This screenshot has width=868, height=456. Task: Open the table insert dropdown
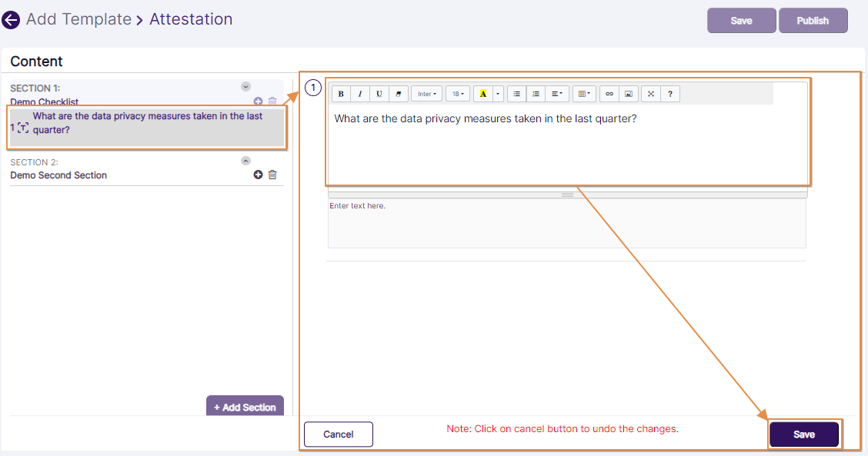tap(583, 93)
